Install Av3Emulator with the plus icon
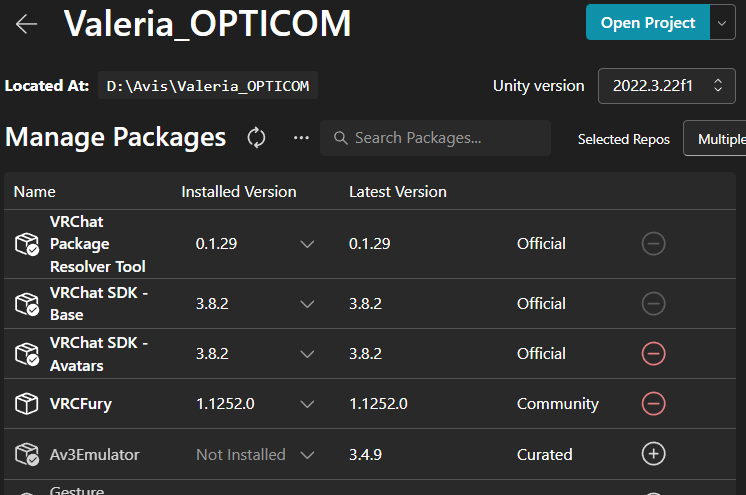The image size is (746, 495). [653, 454]
